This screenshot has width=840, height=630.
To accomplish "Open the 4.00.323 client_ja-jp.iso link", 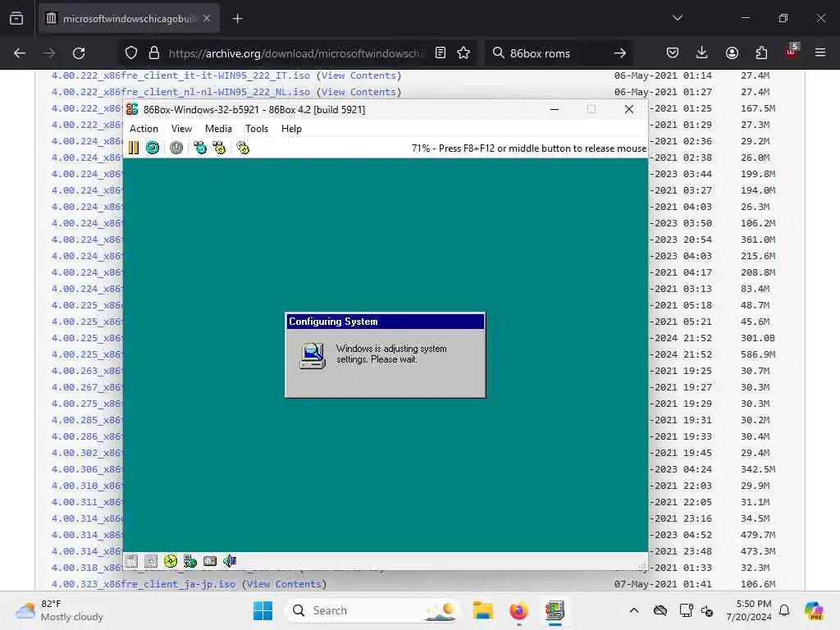I will [143, 584].
